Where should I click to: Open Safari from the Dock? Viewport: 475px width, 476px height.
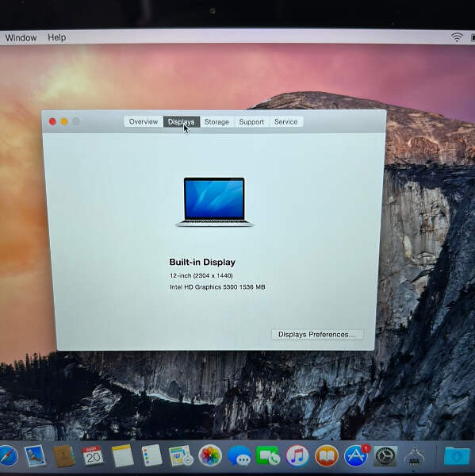coord(8,456)
